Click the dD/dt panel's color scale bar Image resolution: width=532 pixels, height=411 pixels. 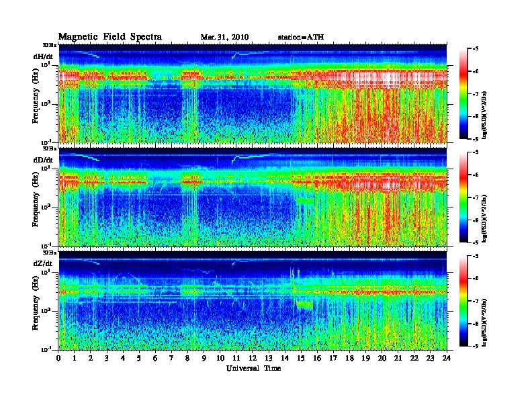click(x=463, y=197)
